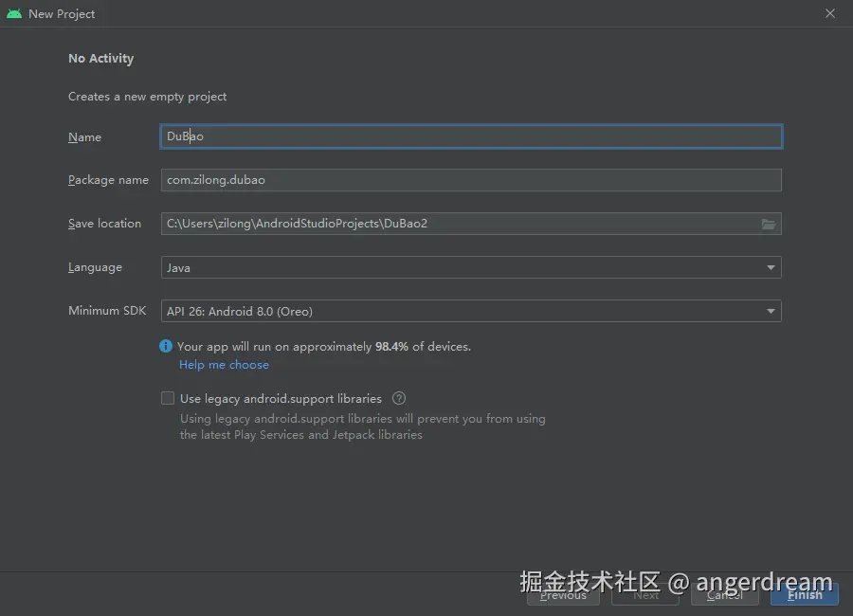
Task: Open the Minimum SDK dropdown showing API 26
Action: click(x=471, y=311)
